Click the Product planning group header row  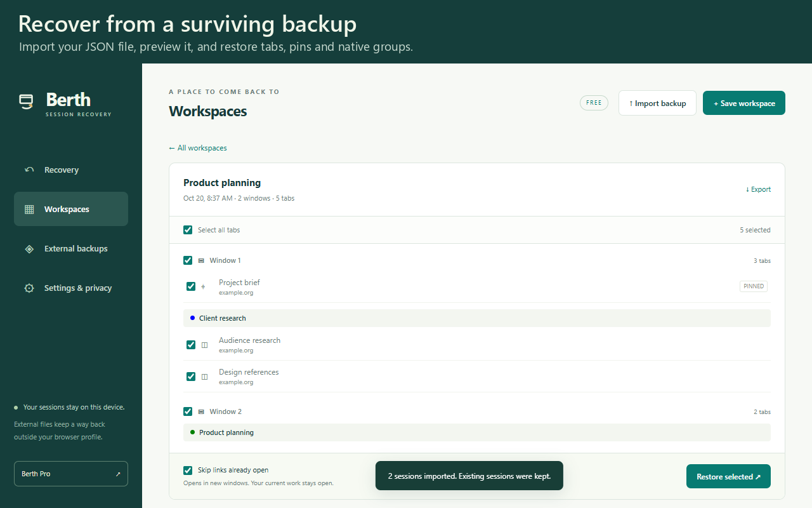477,432
